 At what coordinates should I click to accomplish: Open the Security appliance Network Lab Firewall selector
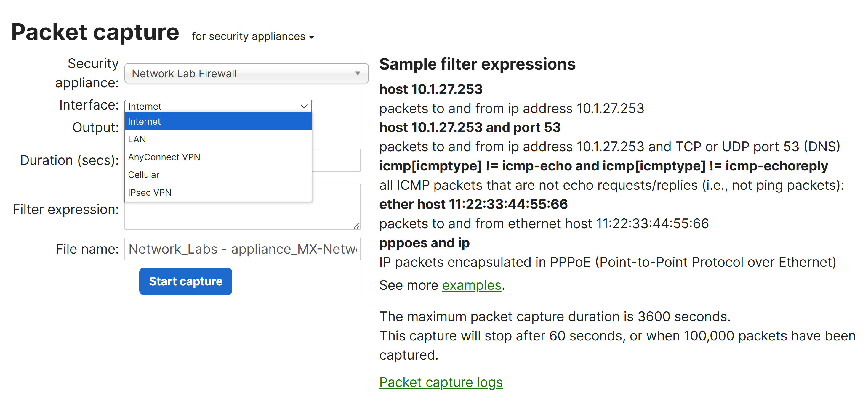[246, 73]
